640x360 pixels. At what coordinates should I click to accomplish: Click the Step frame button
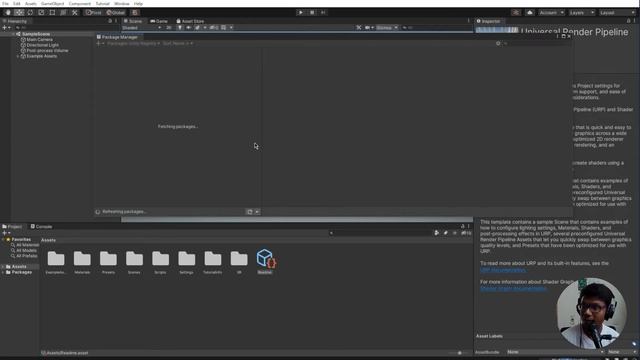(x=323, y=13)
